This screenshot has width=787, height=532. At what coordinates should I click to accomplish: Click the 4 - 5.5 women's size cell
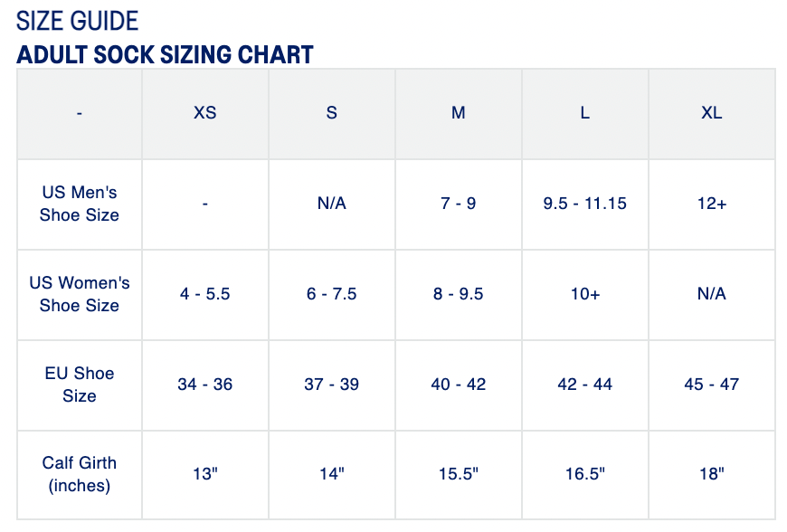(205, 294)
